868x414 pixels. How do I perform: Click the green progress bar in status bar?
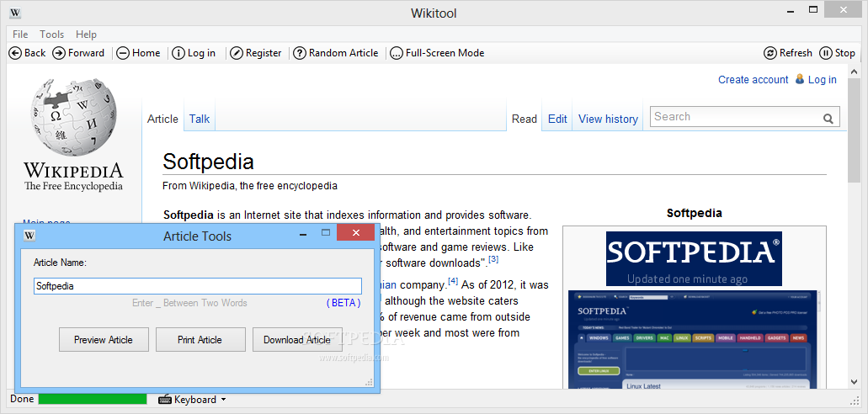[93, 399]
